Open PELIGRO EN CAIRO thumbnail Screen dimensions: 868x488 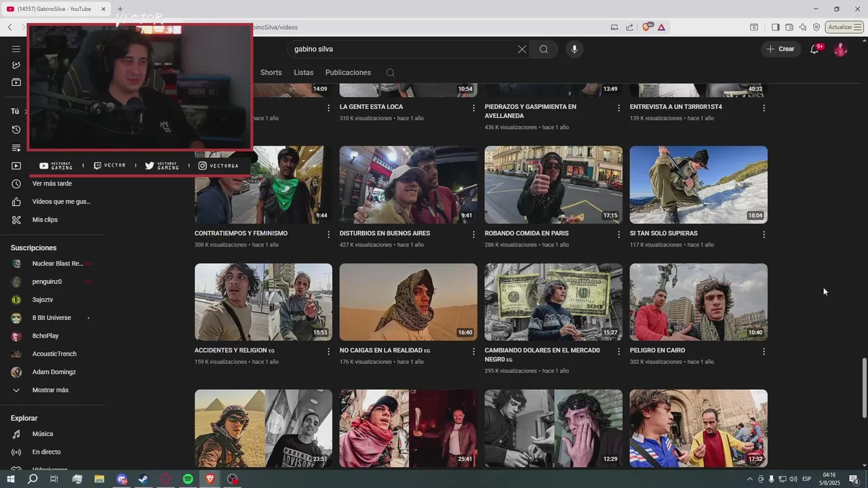pos(698,302)
